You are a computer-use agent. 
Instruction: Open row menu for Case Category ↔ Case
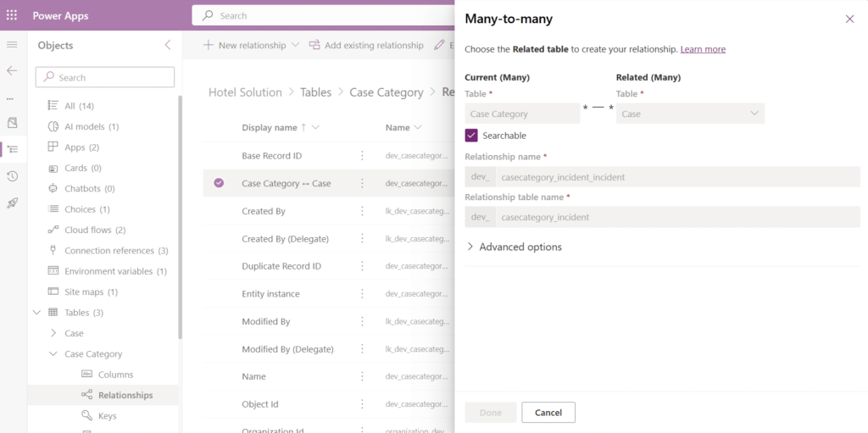362,183
